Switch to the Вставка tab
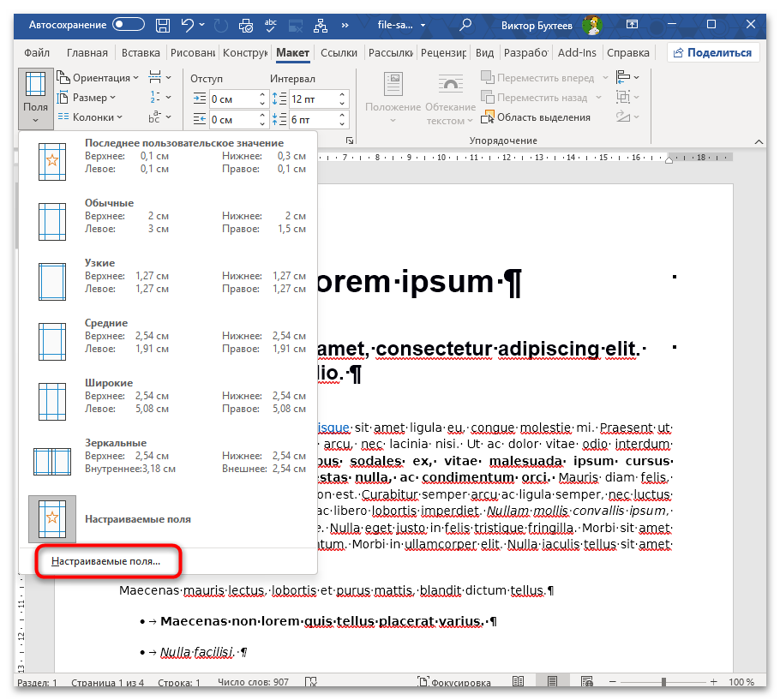The width and height of the screenshot is (780, 700). pyautogui.click(x=141, y=53)
